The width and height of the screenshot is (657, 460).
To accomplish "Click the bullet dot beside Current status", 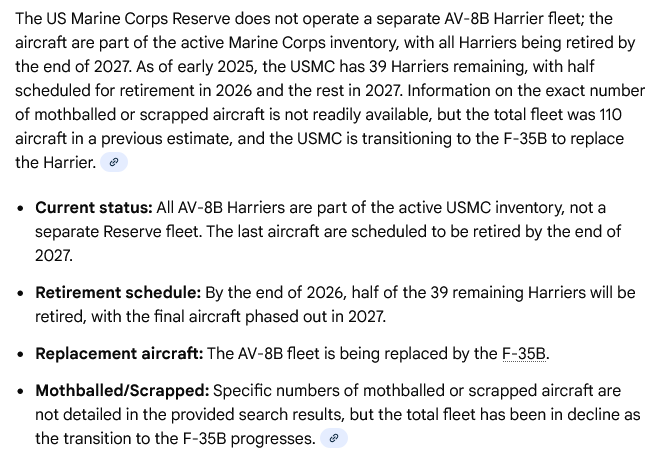I will 19,209.
